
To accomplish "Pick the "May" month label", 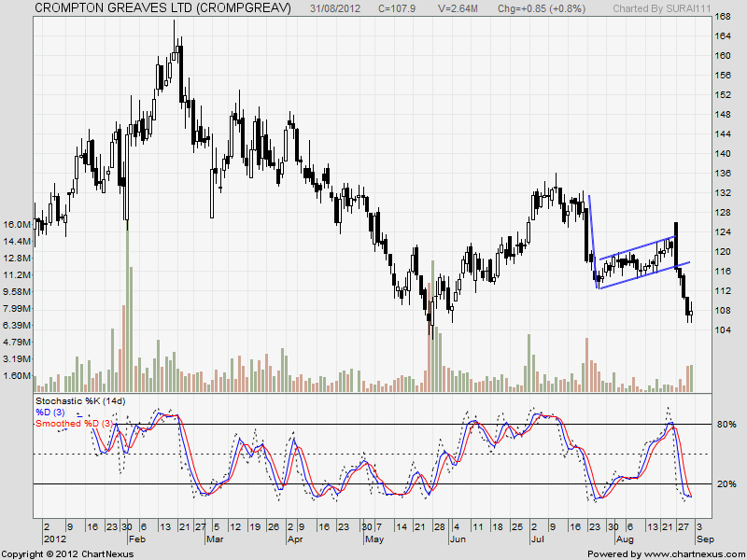I will [374, 539].
